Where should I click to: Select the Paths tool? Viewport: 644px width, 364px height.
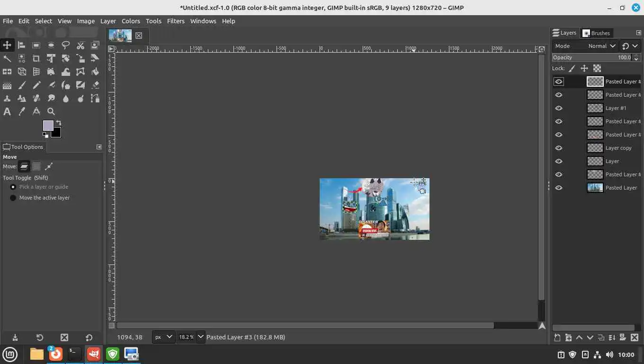pos(95,98)
